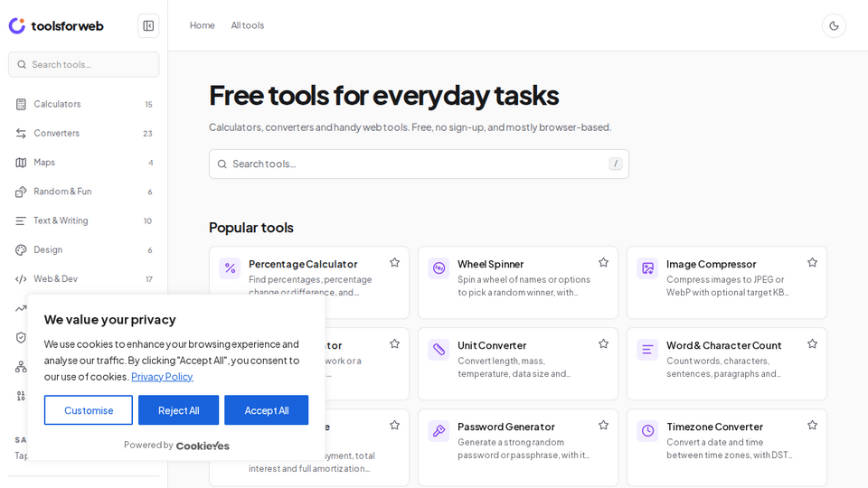Star the Password Generator tool
The image size is (868, 488).
coord(603,425)
